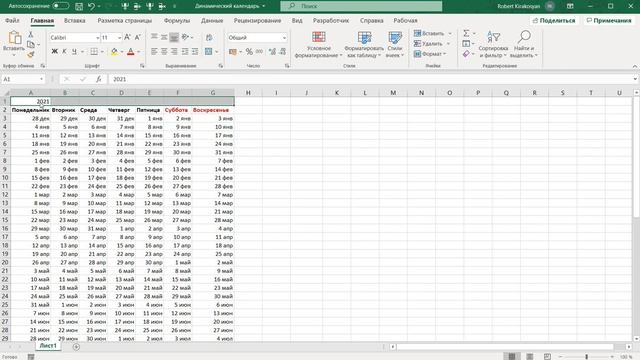Add new sheet with plus icon
The image size is (640, 360).
coord(76,347)
